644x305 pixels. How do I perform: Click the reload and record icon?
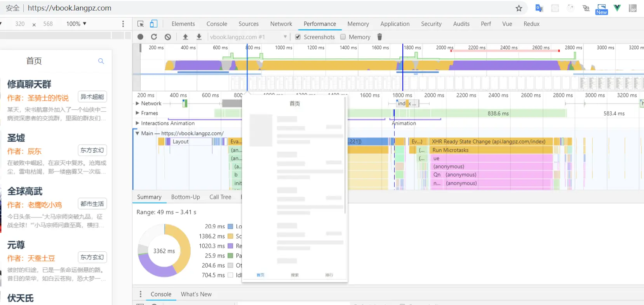coord(154,37)
